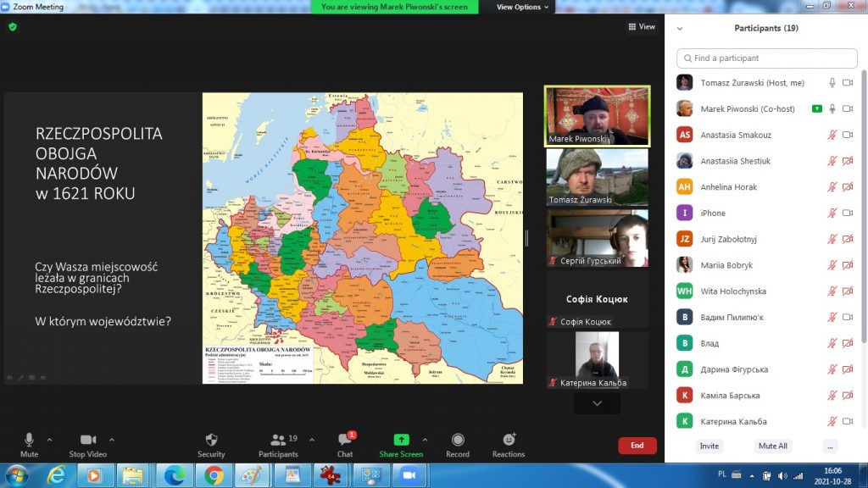This screenshot has width=868, height=488.
Task: Select Marek Piwonski's video thumbnail
Action: pos(597,116)
